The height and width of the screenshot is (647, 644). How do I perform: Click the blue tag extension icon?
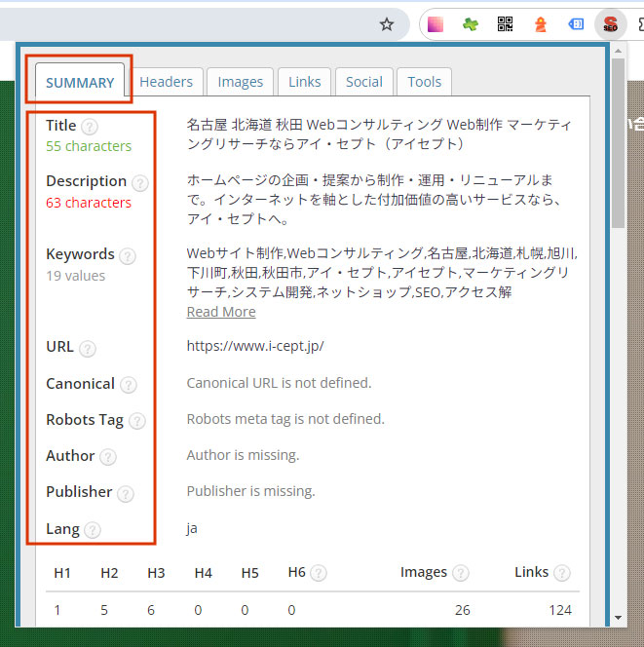point(576,25)
